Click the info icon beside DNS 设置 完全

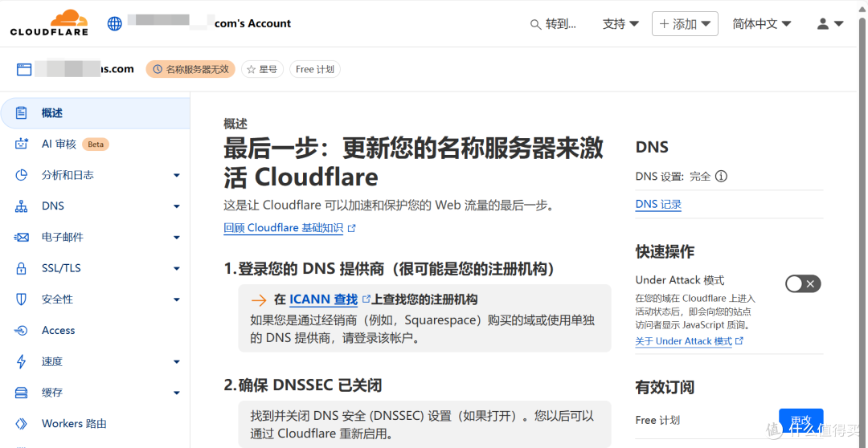[x=721, y=177]
